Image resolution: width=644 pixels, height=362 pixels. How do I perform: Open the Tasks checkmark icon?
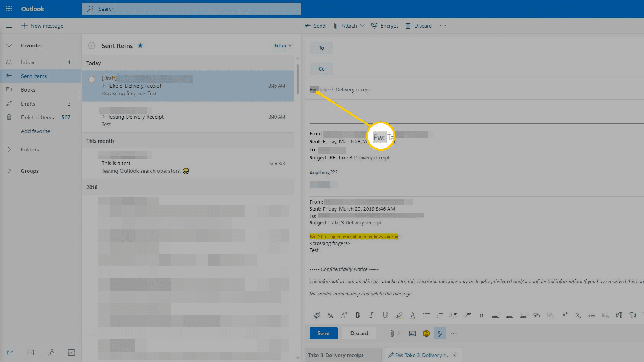point(71,352)
